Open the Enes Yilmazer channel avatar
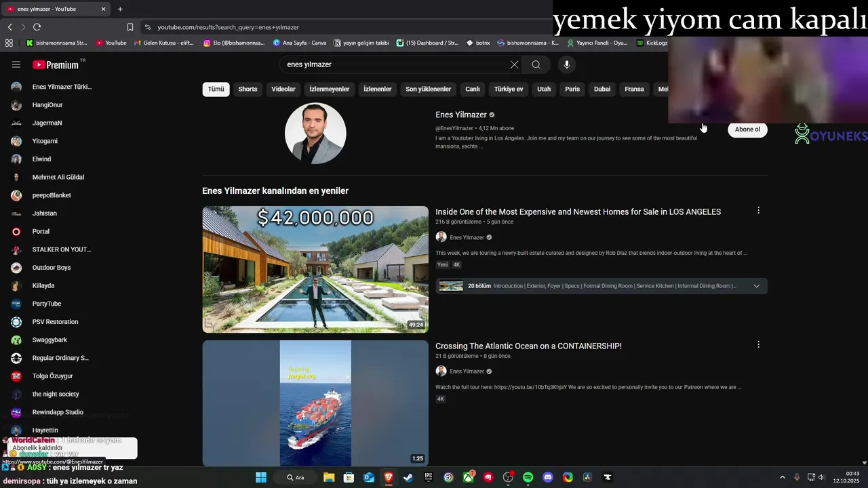Image resolution: width=868 pixels, height=488 pixels. [315, 134]
